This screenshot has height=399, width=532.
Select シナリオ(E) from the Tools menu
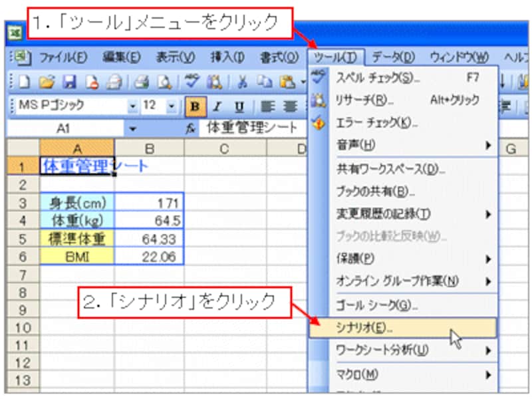(403, 328)
